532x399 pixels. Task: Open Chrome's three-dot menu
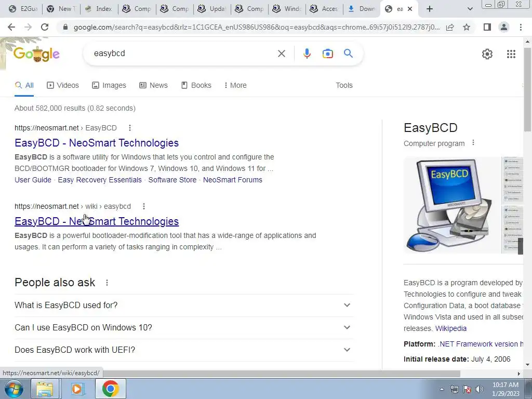point(521,27)
